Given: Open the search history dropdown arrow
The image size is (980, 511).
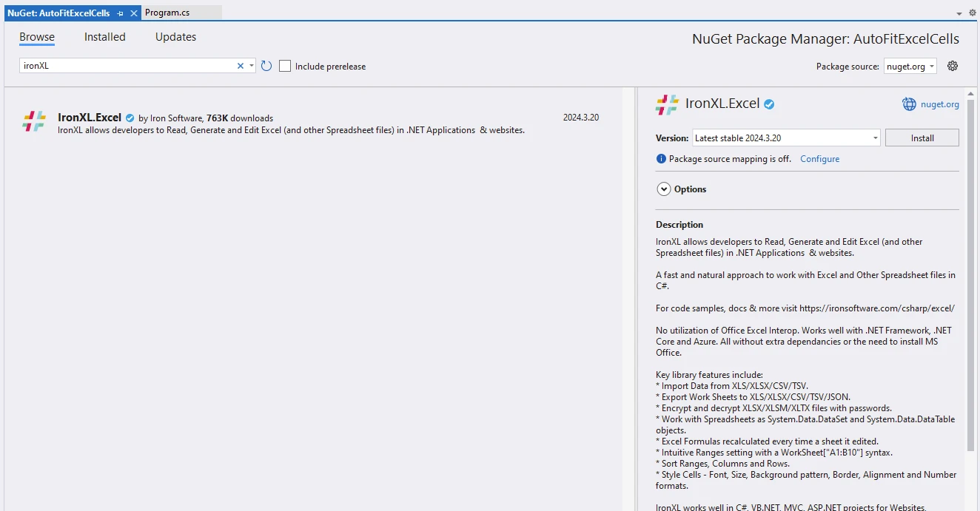Looking at the screenshot, I should 252,66.
